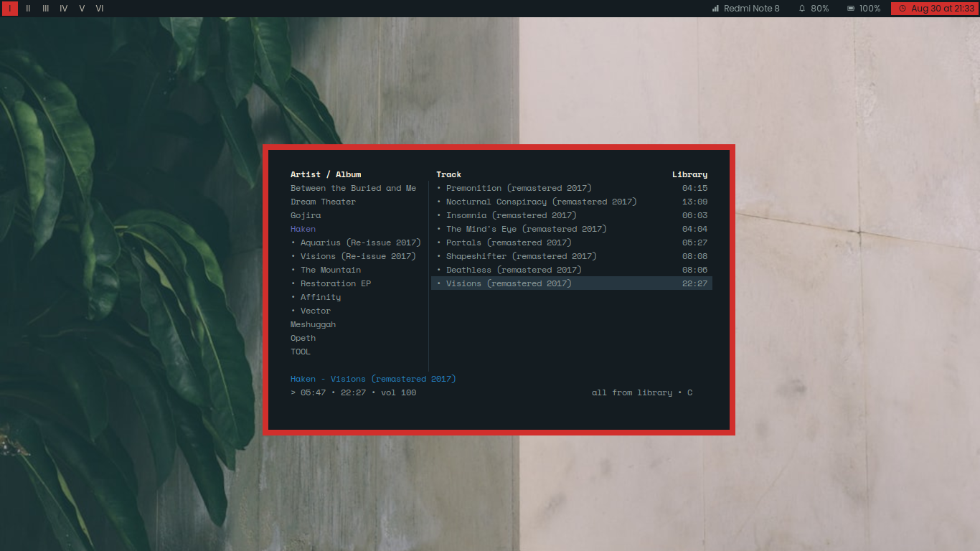Select highlighted track Visions (remastered 2017)
The width and height of the screenshot is (980, 551).
click(x=572, y=283)
